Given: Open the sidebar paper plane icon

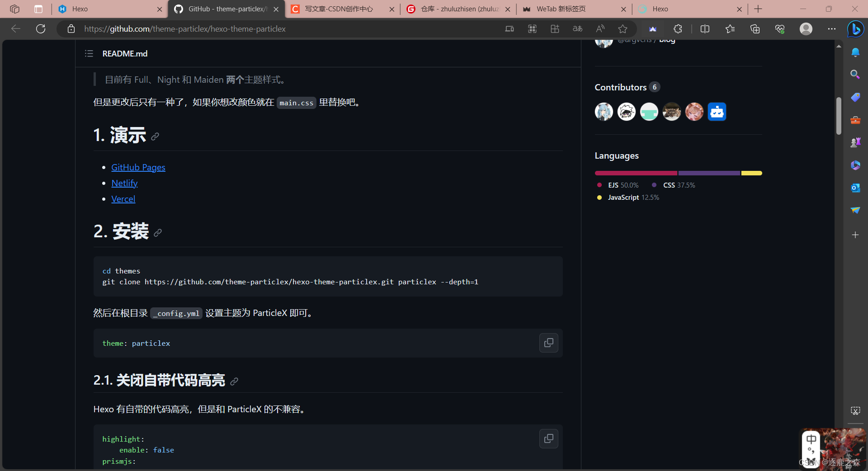Looking at the screenshot, I should [x=855, y=210].
